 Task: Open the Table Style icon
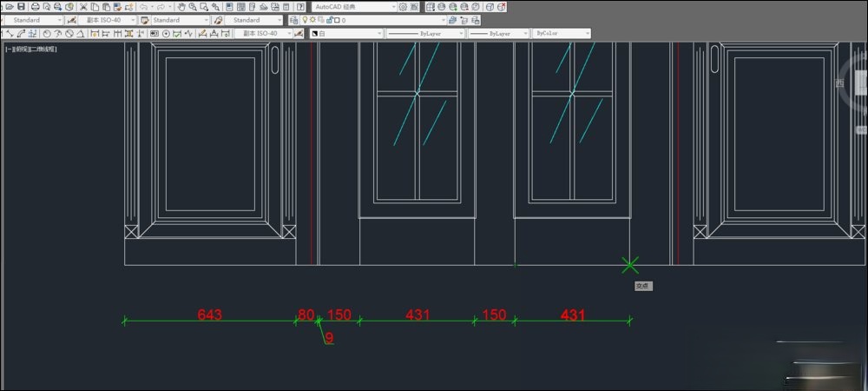click(x=144, y=20)
